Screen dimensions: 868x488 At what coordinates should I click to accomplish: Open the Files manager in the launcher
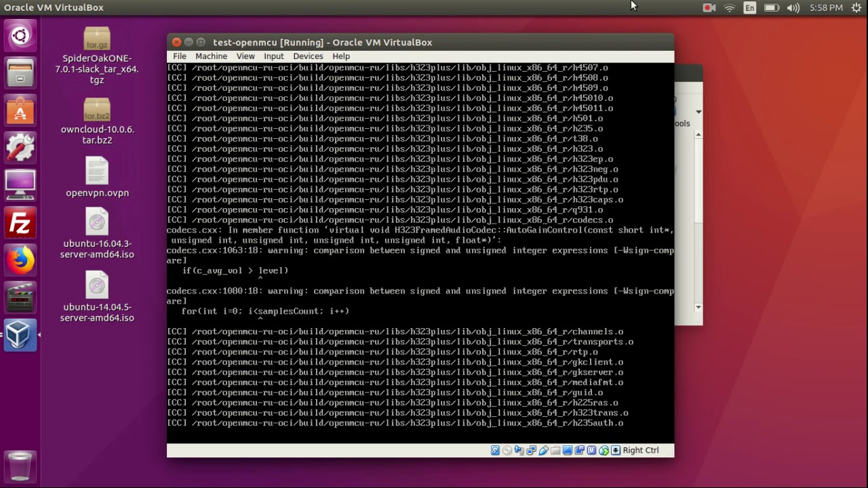tap(20, 73)
